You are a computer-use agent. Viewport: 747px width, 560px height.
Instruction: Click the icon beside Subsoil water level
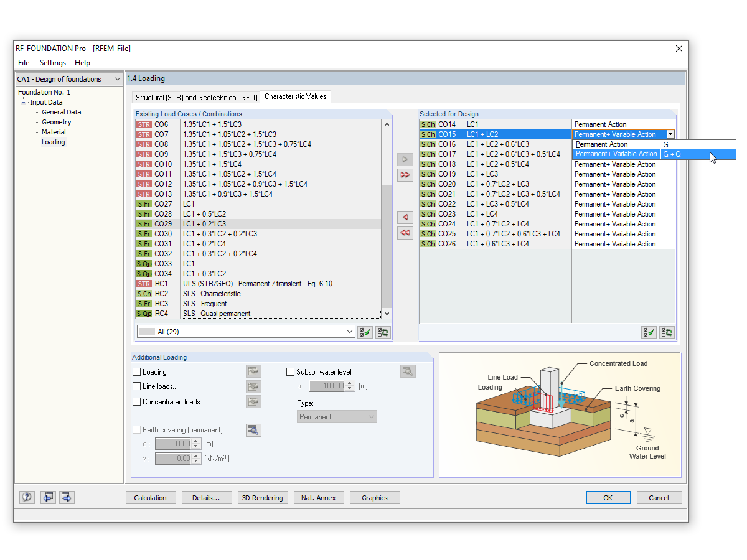pos(408,370)
